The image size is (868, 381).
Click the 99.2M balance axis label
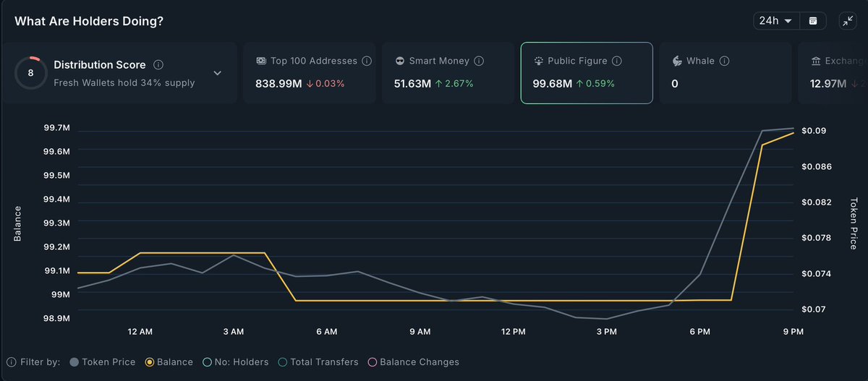coord(57,247)
